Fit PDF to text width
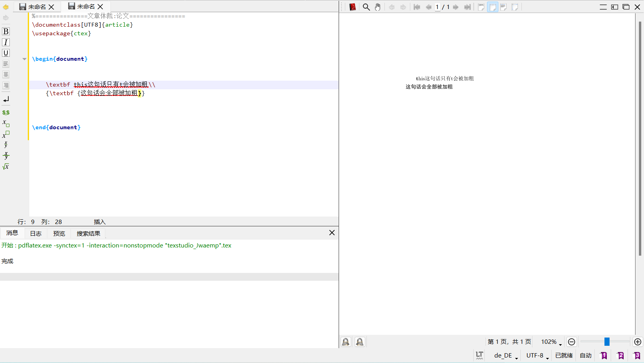The height and width of the screenshot is (363, 644). (x=504, y=7)
